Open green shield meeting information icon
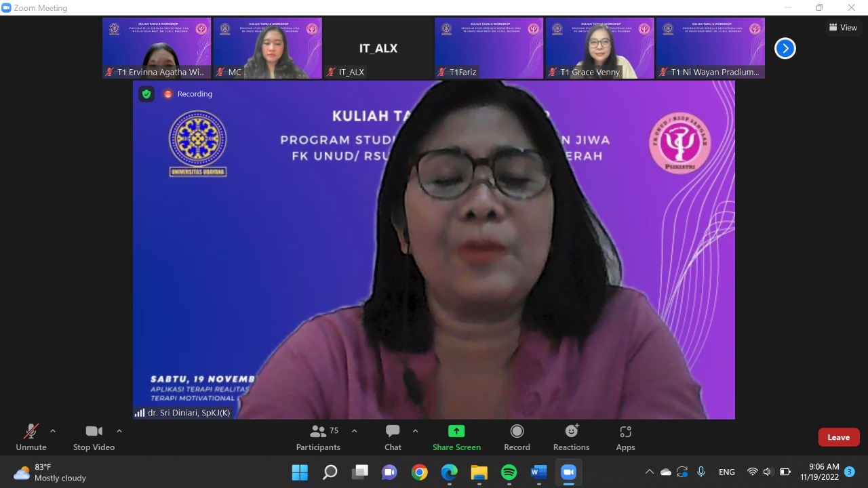 (x=146, y=94)
